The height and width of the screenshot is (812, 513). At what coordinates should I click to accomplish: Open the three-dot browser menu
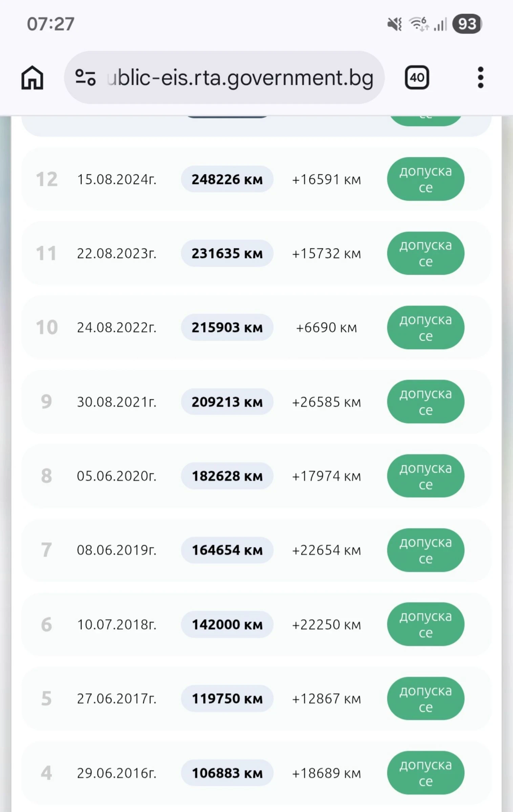click(x=480, y=77)
